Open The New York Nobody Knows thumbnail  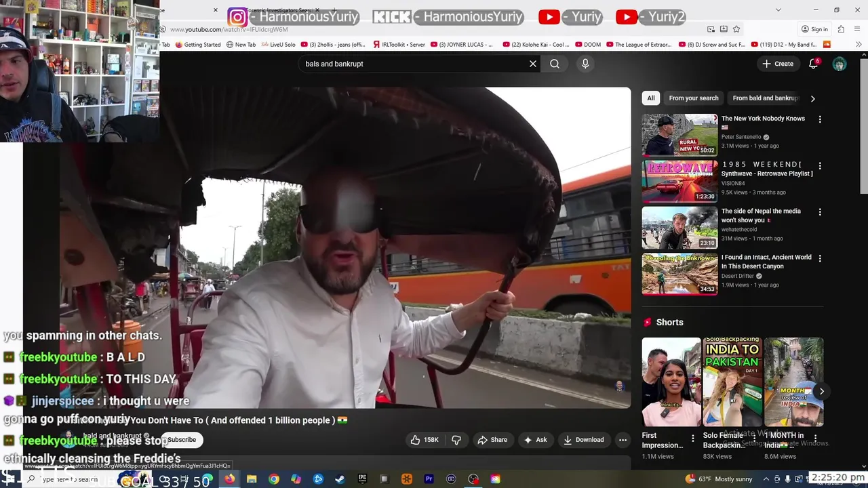pos(679,135)
